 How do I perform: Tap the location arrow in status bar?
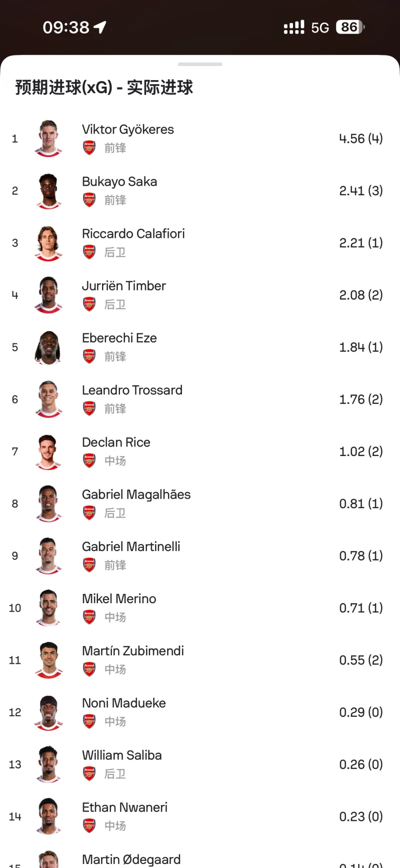click(x=100, y=27)
